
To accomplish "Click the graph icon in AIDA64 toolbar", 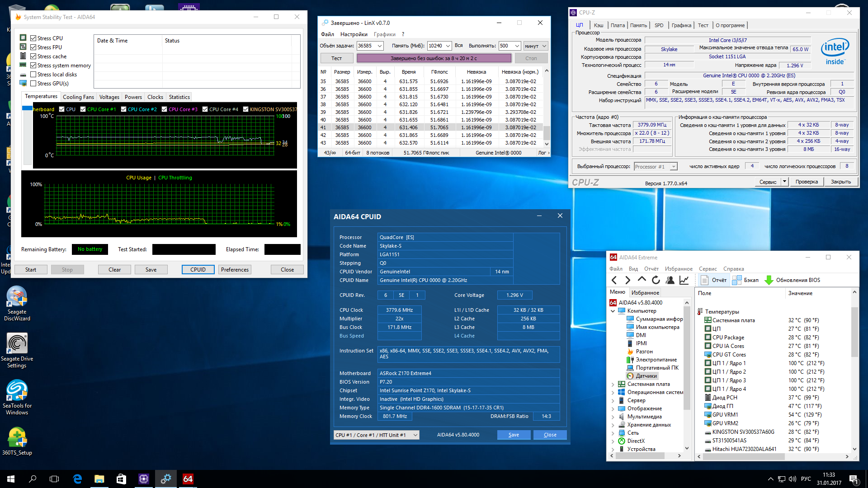I will [684, 280].
